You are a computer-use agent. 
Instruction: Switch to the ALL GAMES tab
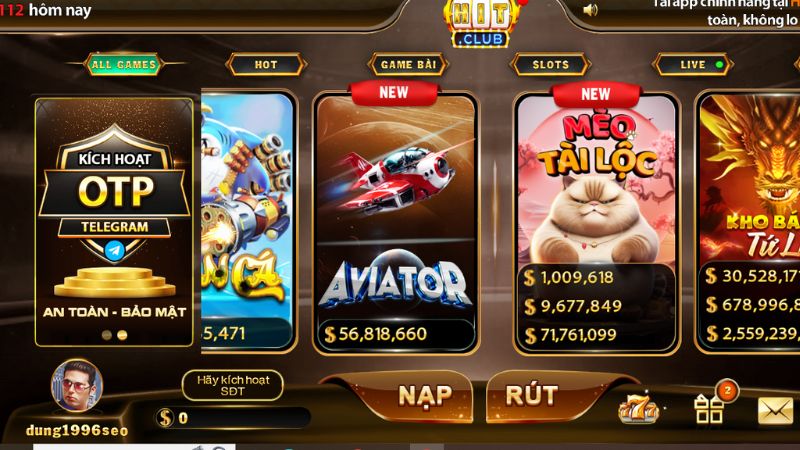coord(123,65)
